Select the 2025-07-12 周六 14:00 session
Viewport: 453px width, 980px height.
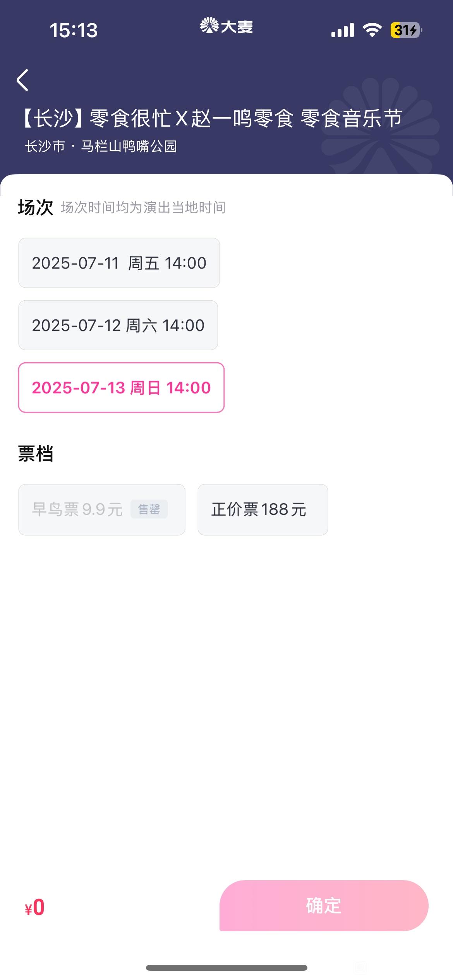(x=118, y=325)
